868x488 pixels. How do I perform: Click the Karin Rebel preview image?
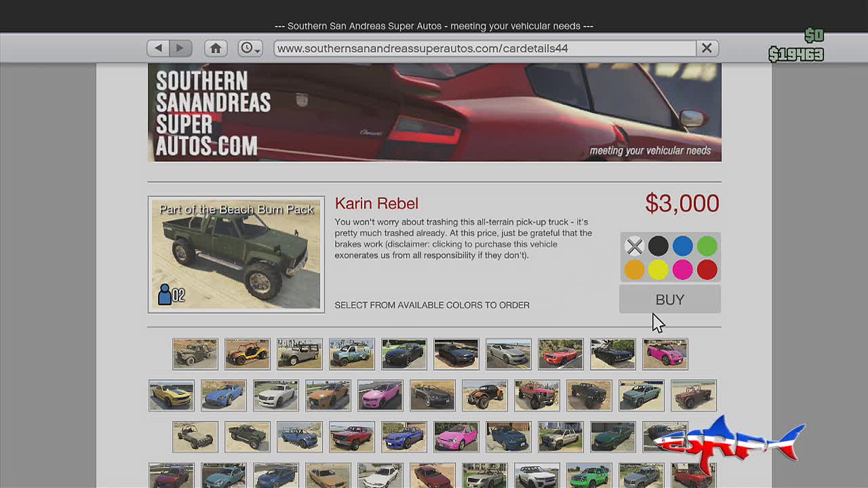pyautogui.click(x=236, y=255)
